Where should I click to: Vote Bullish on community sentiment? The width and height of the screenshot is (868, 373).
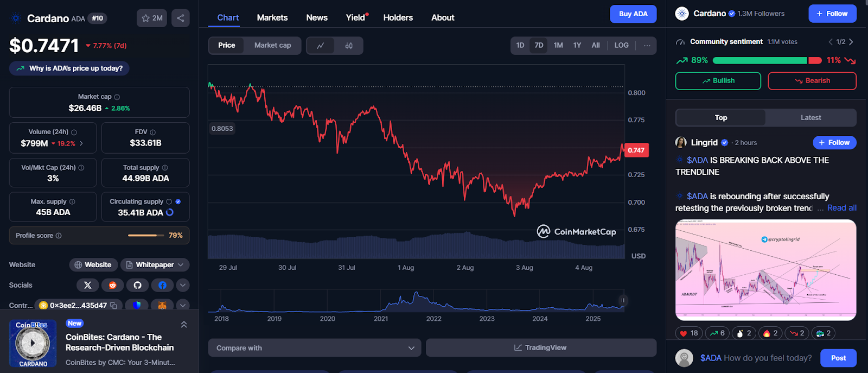pyautogui.click(x=718, y=81)
